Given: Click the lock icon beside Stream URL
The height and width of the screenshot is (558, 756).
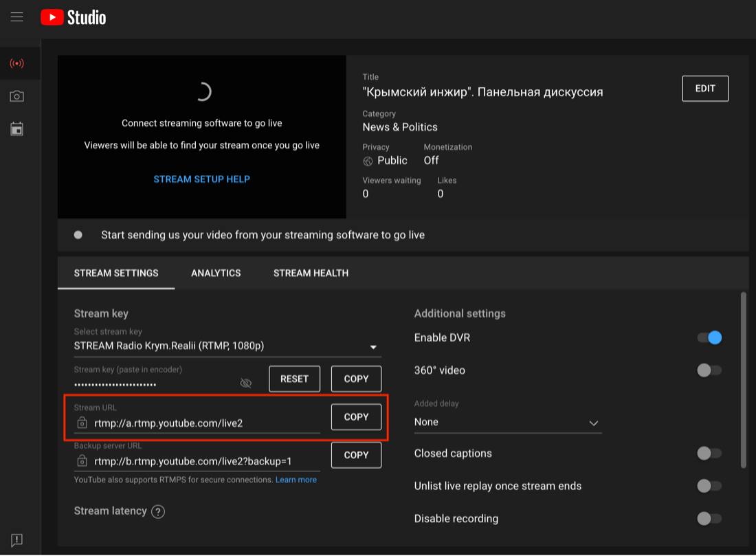Looking at the screenshot, I should pos(82,423).
